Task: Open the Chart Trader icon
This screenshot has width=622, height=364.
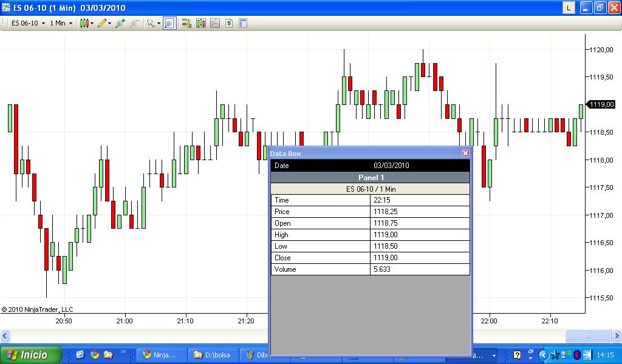Action: (x=186, y=24)
